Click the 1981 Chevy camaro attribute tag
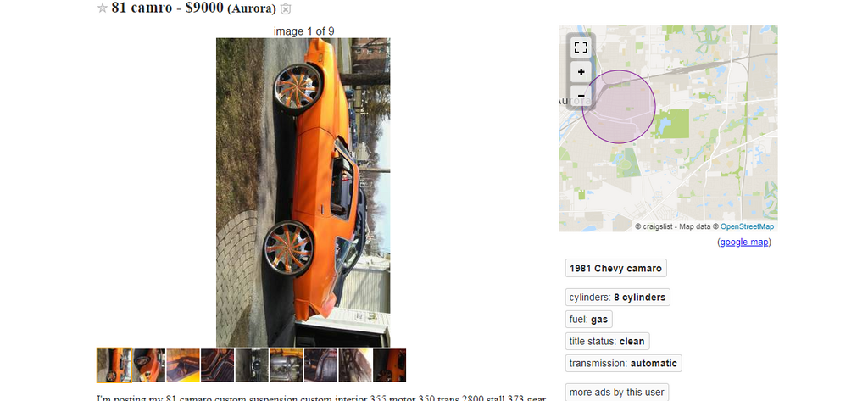This screenshot has width=868, height=401. tap(615, 268)
